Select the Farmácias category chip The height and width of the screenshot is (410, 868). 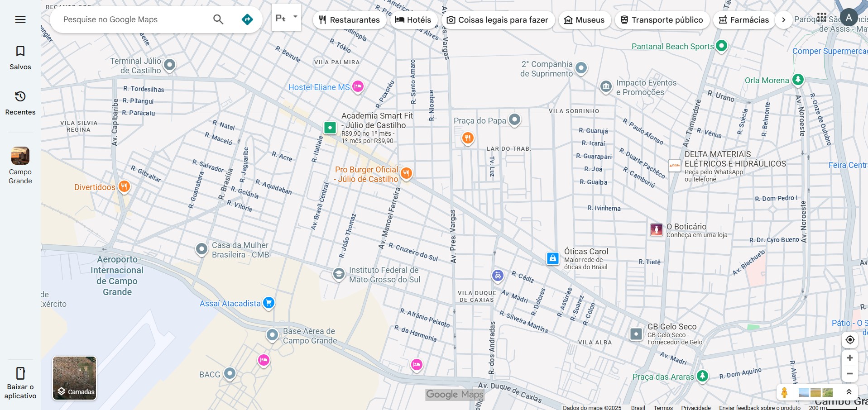pyautogui.click(x=744, y=20)
